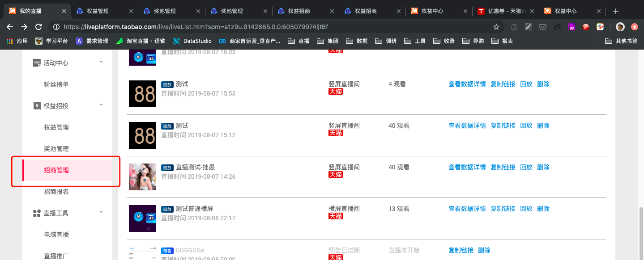Viewport: 644px width, 260px height.
Task: Open the 收录 bookmark folder
Action: pos(444,41)
